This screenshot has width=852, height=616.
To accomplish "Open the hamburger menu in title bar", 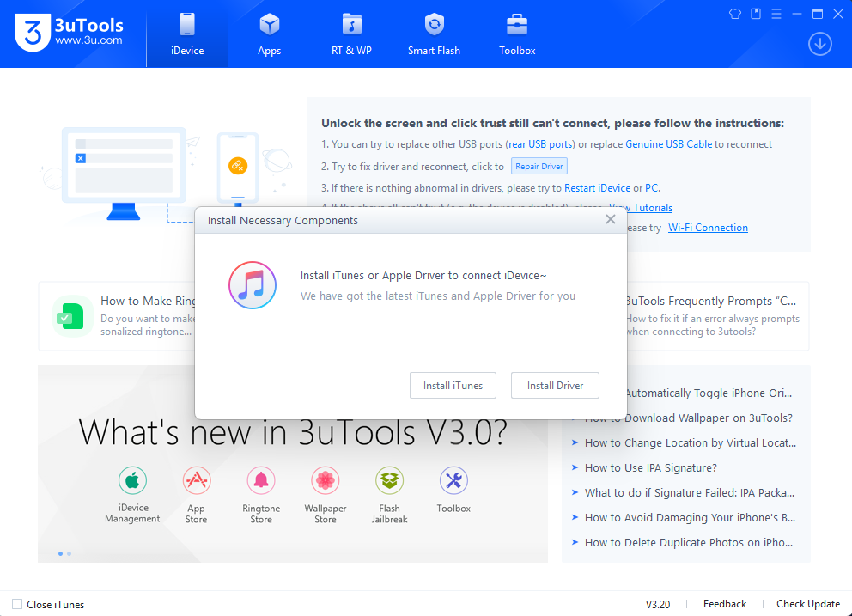I will tap(776, 14).
